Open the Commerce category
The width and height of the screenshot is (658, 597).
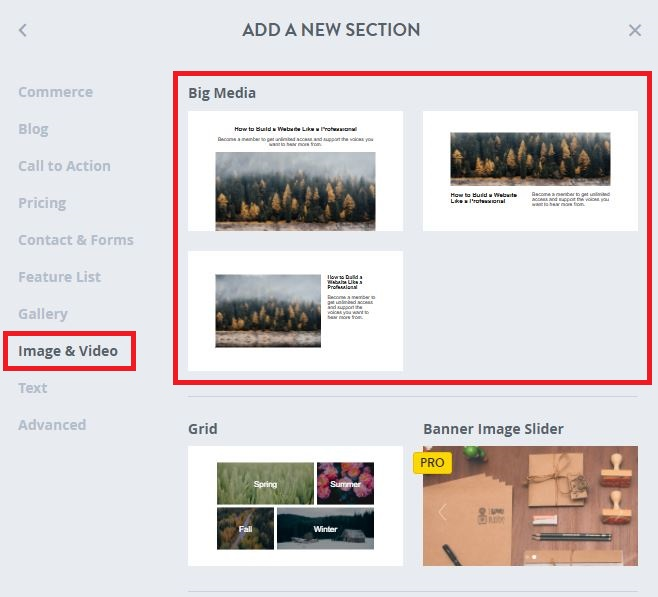(x=55, y=92)
